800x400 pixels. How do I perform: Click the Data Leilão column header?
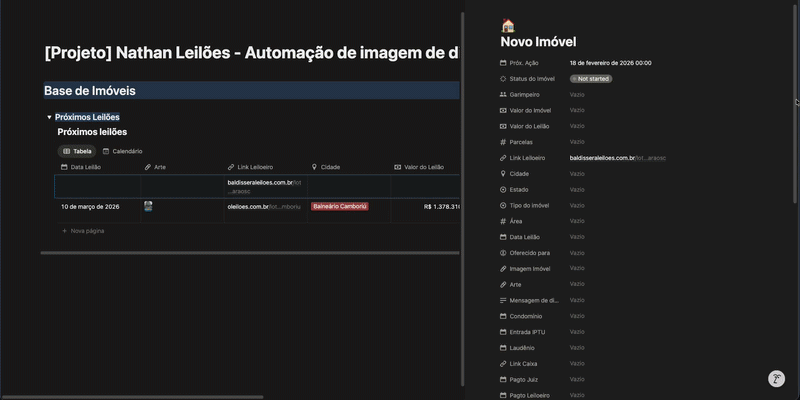point(85,167)
